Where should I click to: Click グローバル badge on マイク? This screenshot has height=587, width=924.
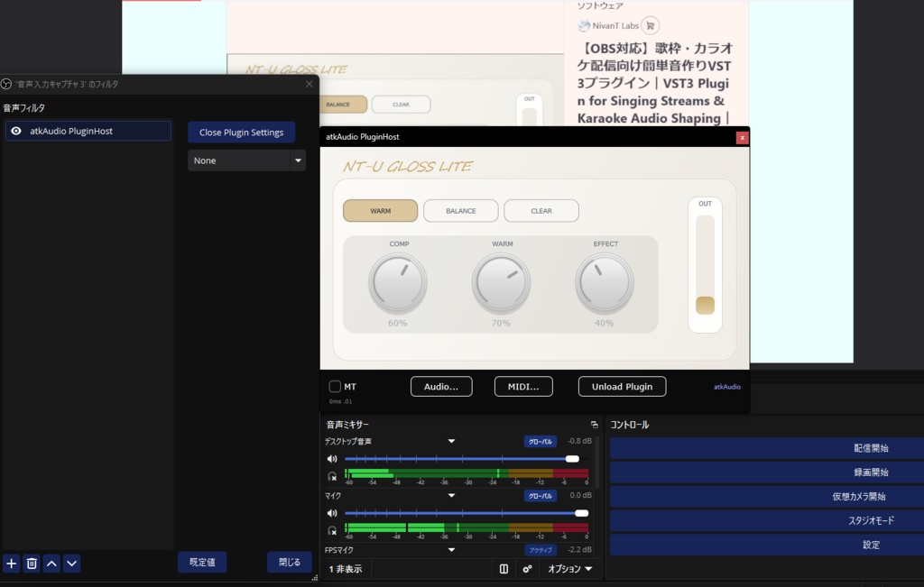541,496
